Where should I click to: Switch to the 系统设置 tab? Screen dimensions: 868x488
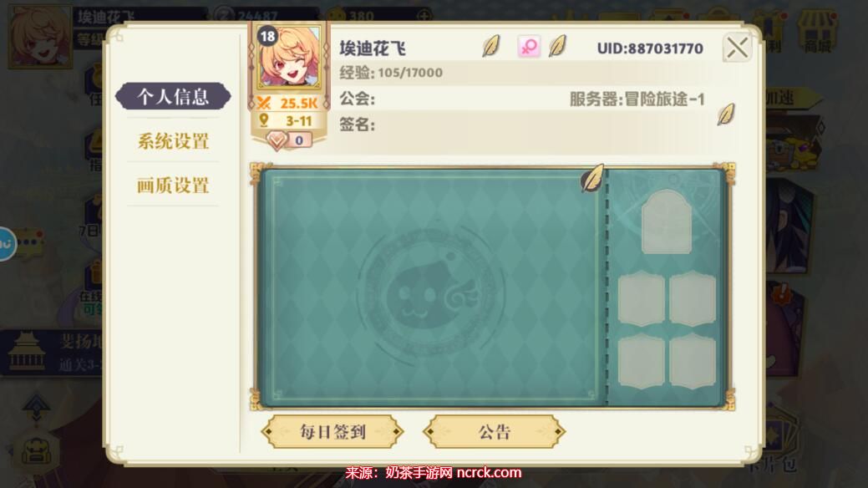click(x=173, y=141)
